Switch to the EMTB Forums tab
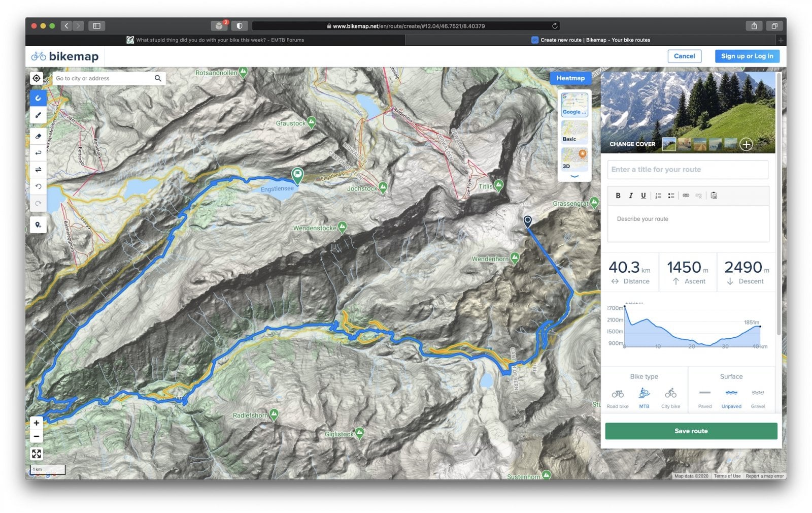This screenshot has width=812, height=513. (x=215, y=40)
